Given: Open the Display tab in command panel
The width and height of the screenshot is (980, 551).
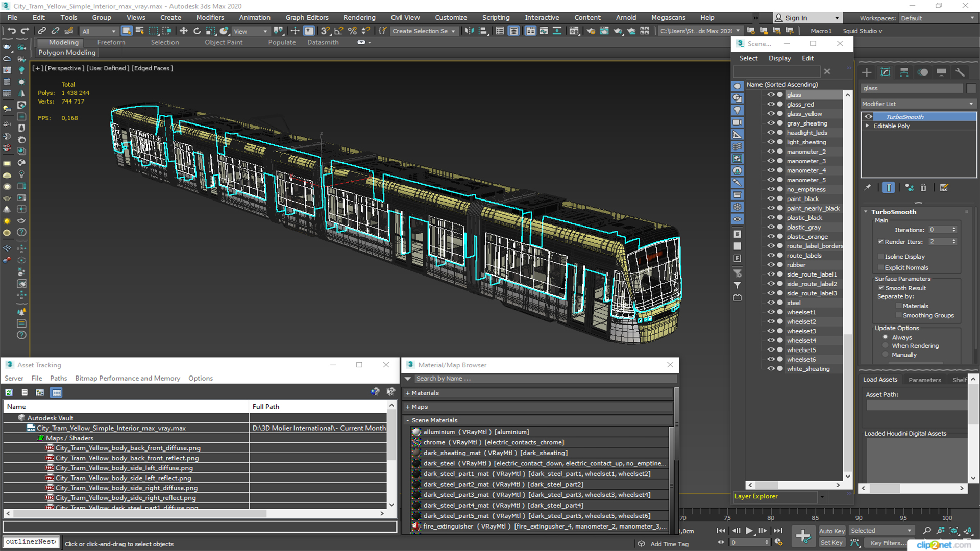Looking at the screenshot, I should [x=941, y=72].
